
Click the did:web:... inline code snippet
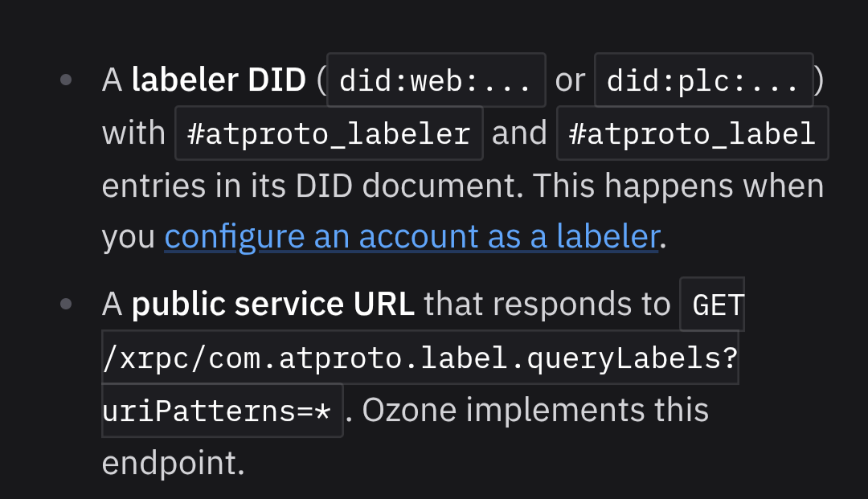(436, 80)
